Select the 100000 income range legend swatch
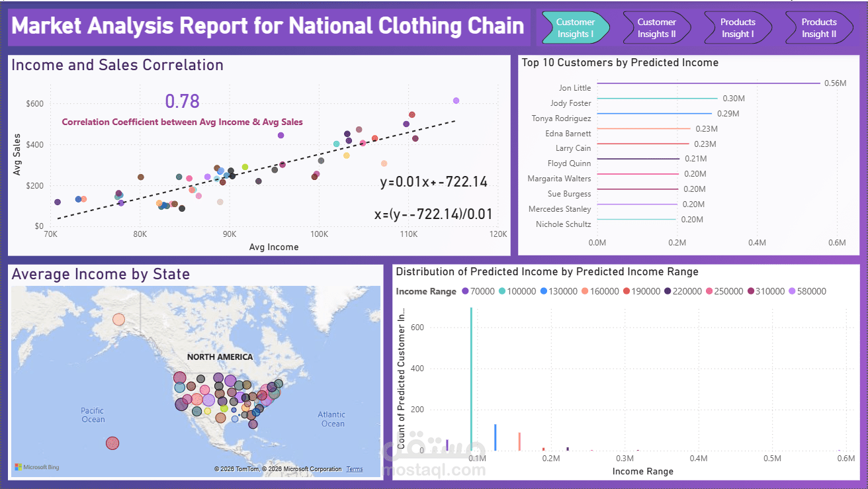The width and height of the screenshot is (868, 489). 502,292
